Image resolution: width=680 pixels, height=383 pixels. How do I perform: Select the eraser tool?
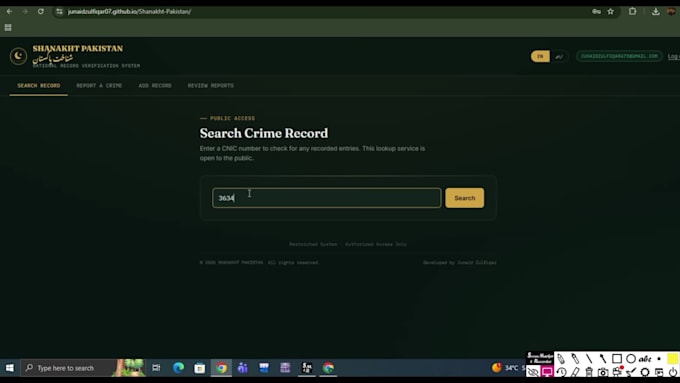point(575,372)
